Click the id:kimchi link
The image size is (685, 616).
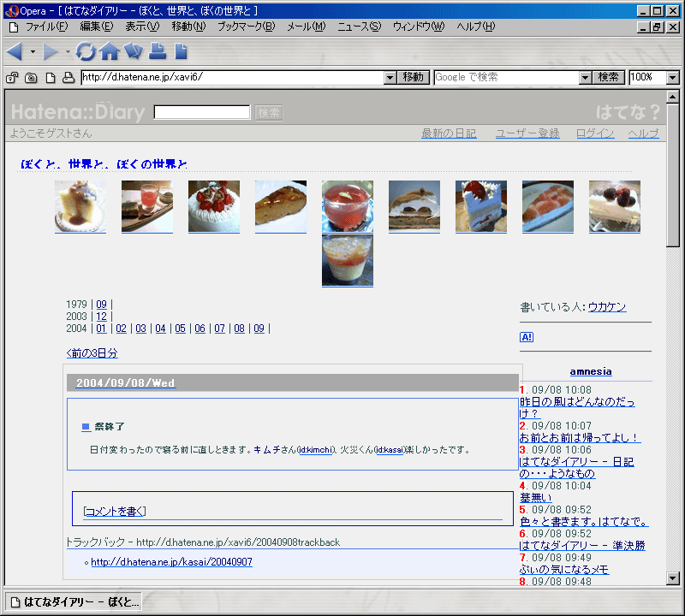(317, 450)
